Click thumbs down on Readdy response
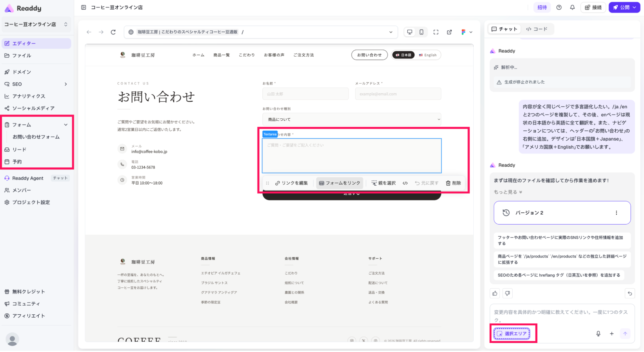The width and height of the screenshot is (644, 352). click(x=507, y=293)
